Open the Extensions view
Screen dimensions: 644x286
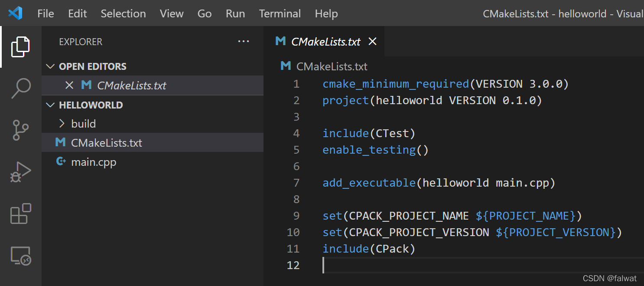(x=20, y=214)
